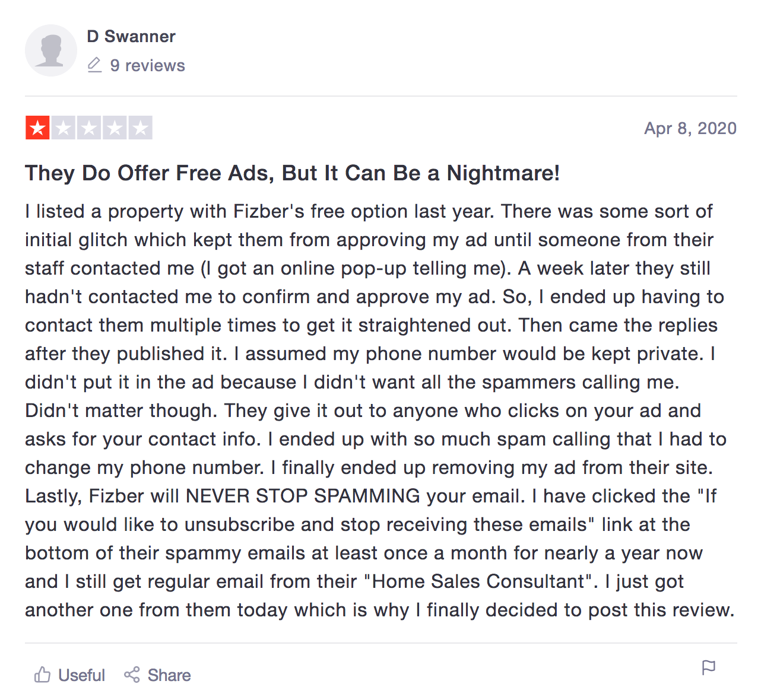Click the review body paragraph text
Image resolution: width=761 pixels, height=700 pixels.
(x=380, y=411)
